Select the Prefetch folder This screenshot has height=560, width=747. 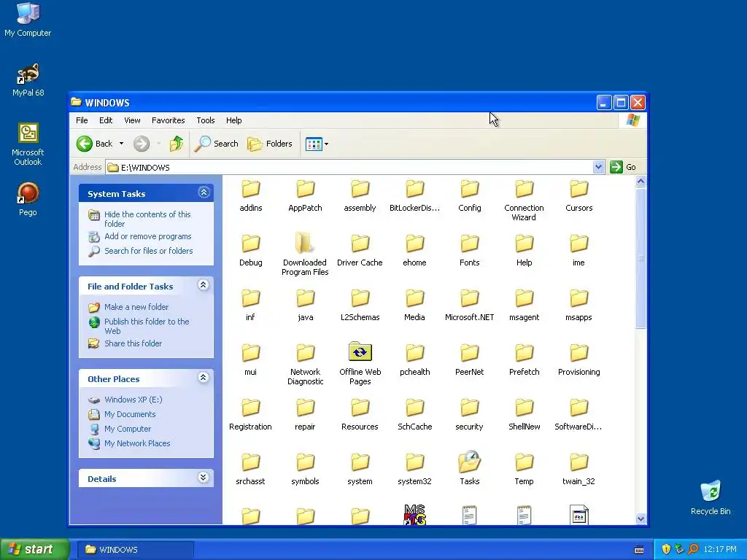point(524,360)
